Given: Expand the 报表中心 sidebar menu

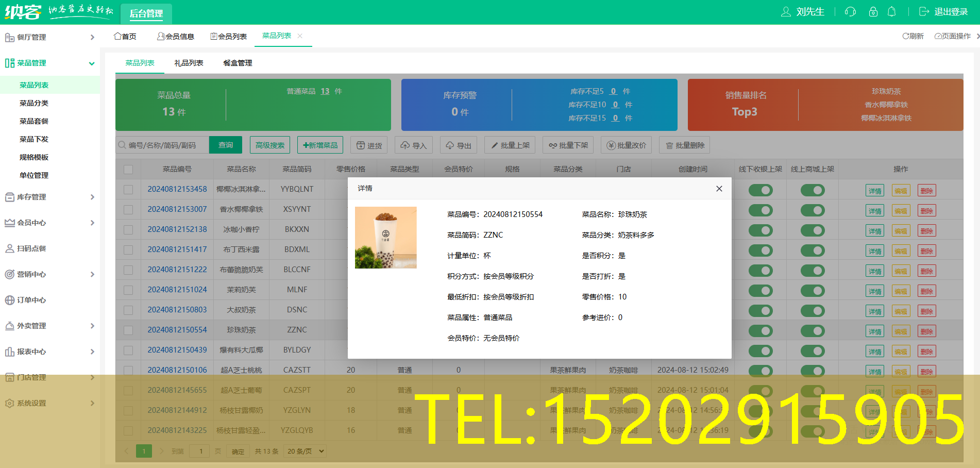Looking at the screenshot, I should [32, 352].
